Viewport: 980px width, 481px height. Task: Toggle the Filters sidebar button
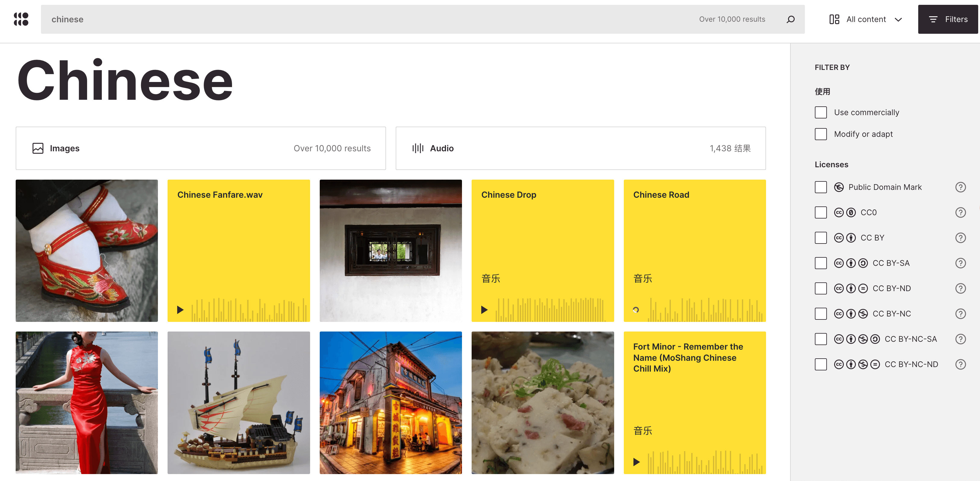(948, 19)
